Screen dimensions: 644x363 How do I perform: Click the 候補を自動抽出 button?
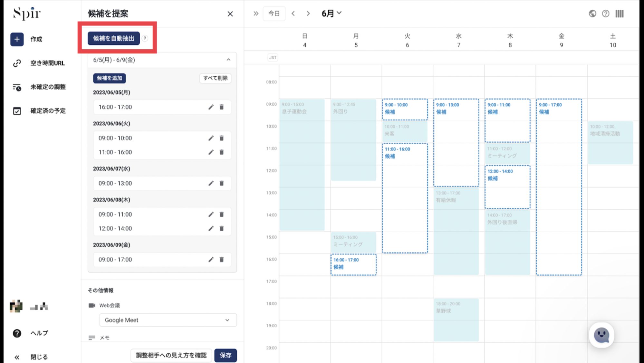pos(114,38)
